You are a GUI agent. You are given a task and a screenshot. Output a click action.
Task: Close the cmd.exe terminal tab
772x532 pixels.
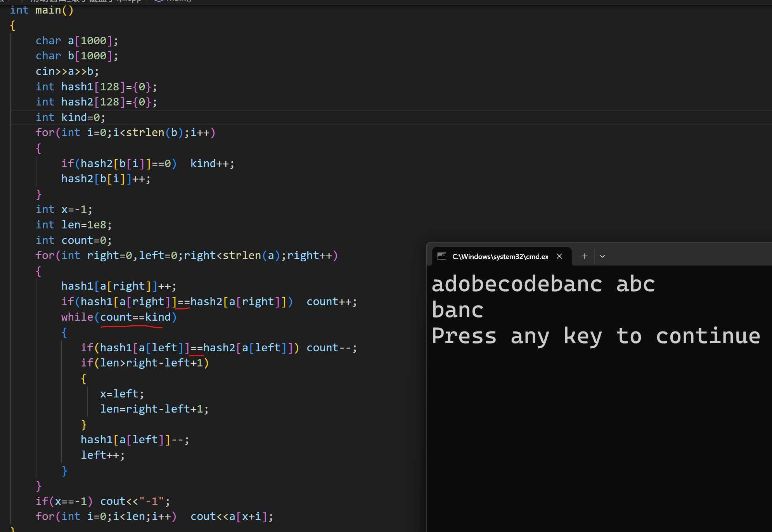pos(559,256)
